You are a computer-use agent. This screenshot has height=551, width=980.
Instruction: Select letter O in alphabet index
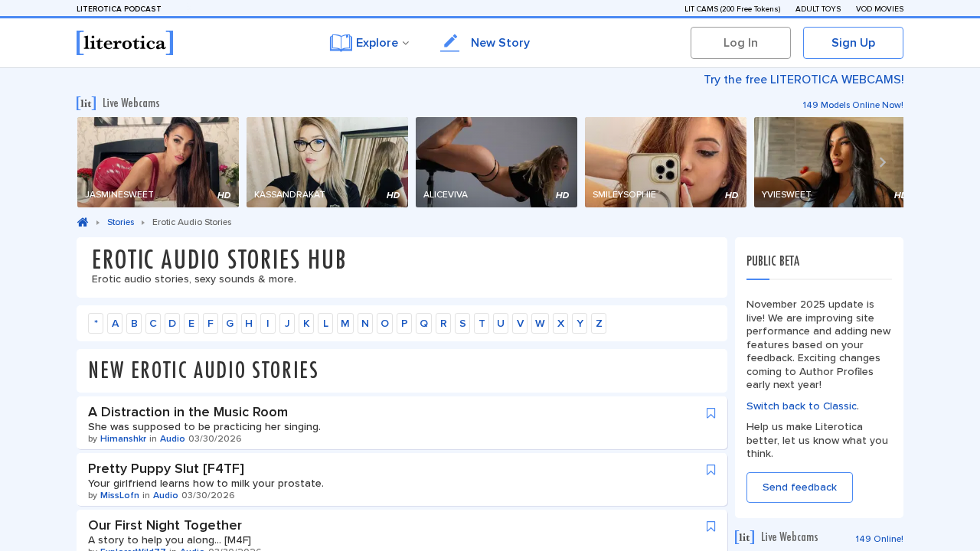384,323
